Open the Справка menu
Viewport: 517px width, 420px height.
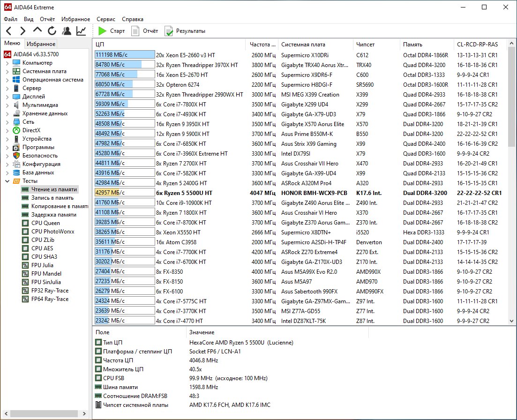point(133,19)
